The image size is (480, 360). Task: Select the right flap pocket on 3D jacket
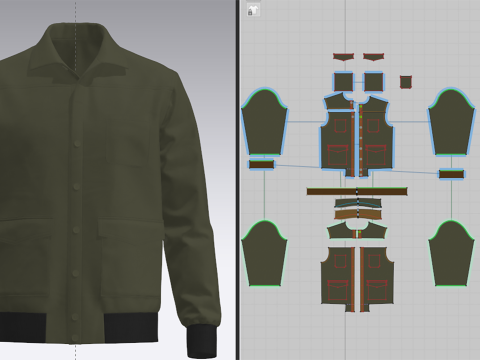pyautogui.click(x=132, y=257)
